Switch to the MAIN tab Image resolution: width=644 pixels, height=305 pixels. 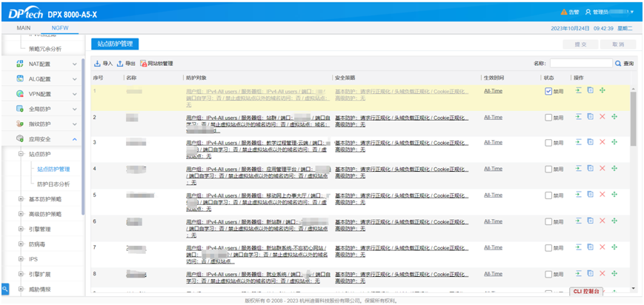[24, 28]
